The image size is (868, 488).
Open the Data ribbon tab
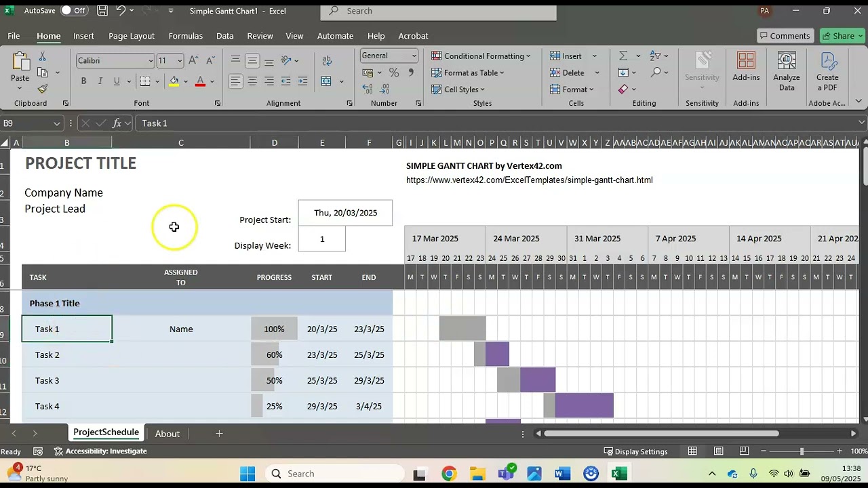point(225,36)
